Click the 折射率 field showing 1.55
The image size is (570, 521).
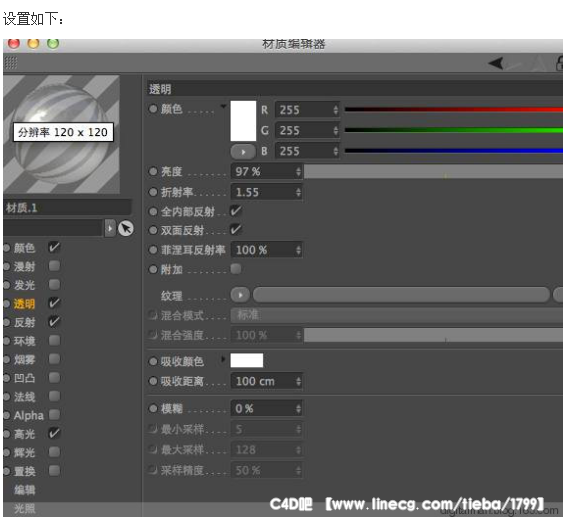(266, 192)
